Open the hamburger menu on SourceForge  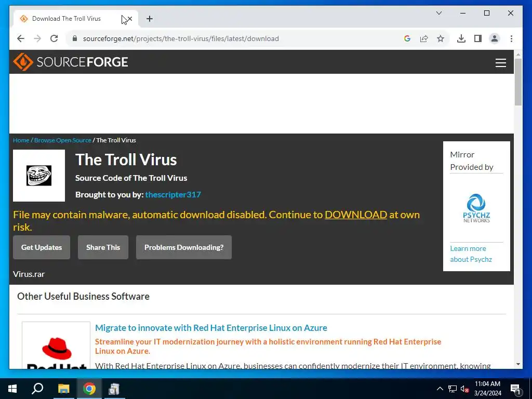coord(500,63)
